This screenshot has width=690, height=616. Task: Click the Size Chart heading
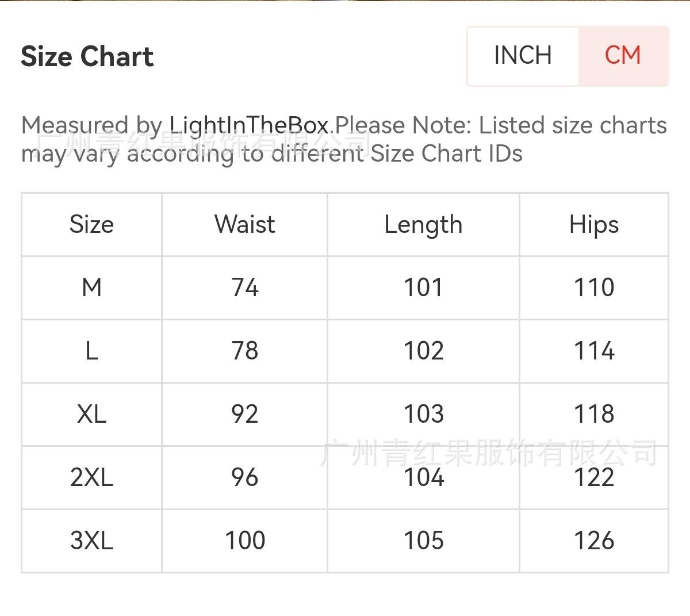pyautogui.click(x=87, y=56)
